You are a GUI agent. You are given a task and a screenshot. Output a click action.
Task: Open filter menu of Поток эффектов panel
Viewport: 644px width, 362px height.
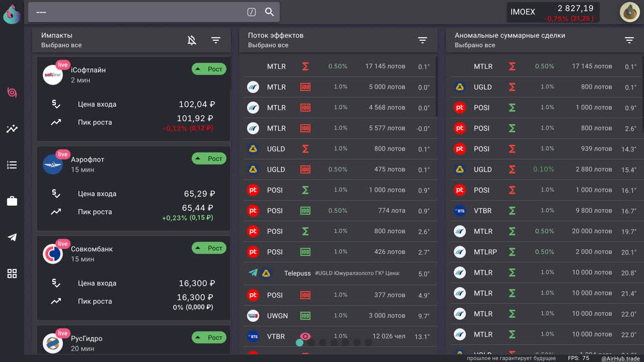click(x=423, y=40)
